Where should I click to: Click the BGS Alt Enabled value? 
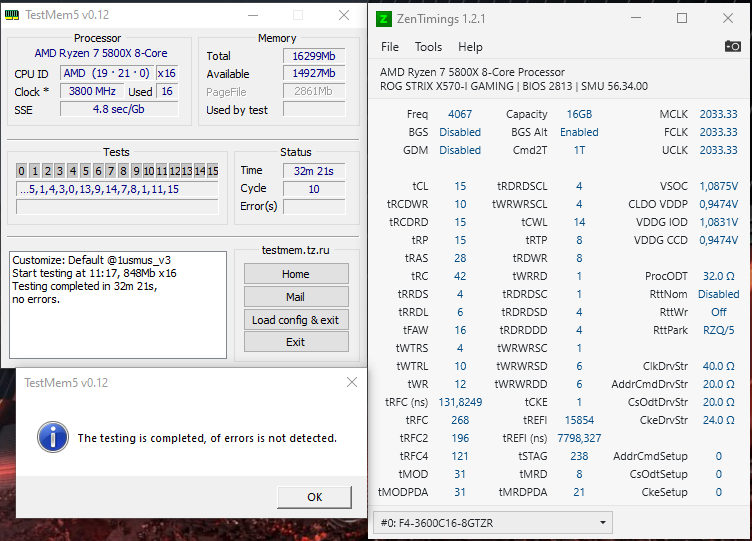coord(579,132)
